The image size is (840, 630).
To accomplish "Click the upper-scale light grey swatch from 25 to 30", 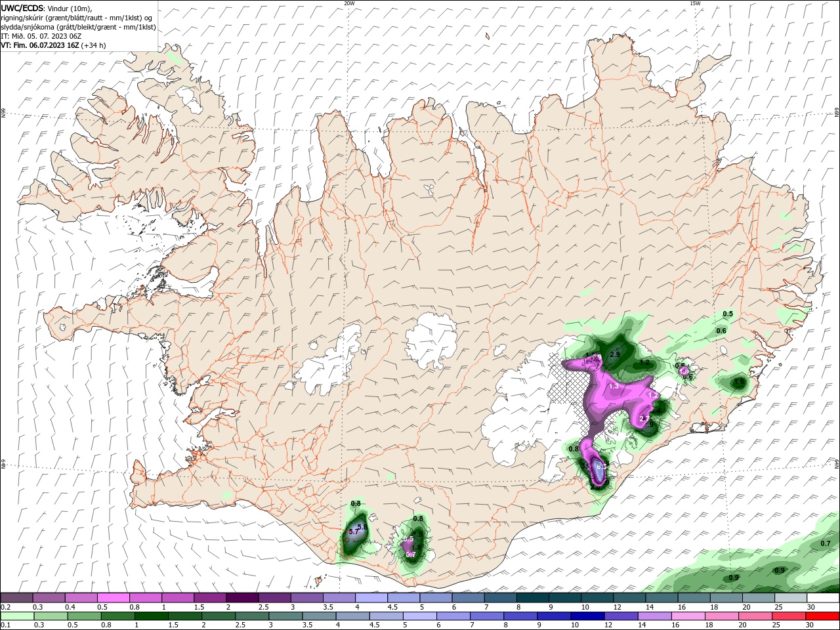I will tap(791, 598).
